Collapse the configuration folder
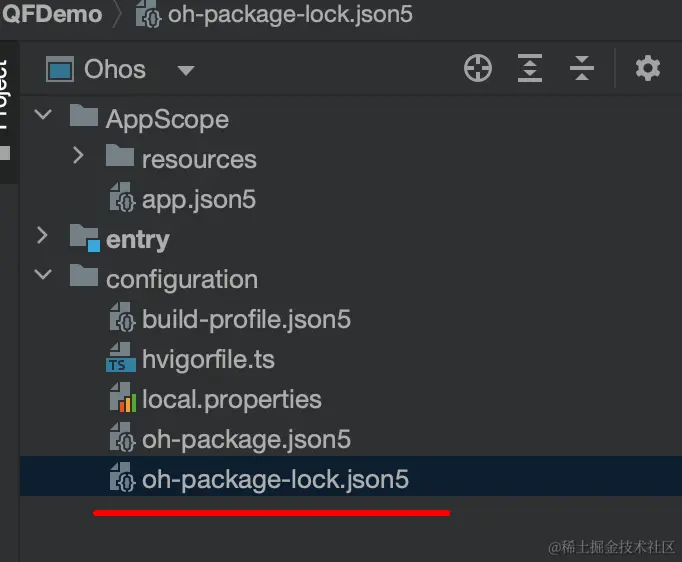The image size is (682, 562). point(42,276)
